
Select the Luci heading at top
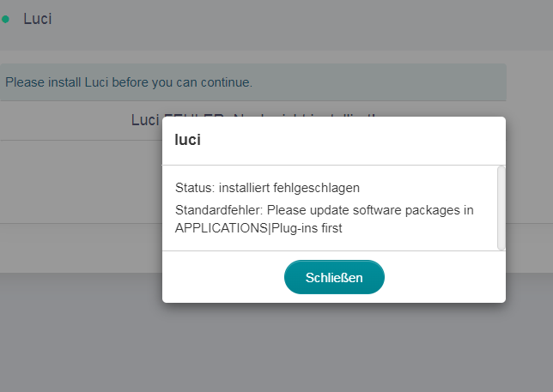(x=38, y=19)
